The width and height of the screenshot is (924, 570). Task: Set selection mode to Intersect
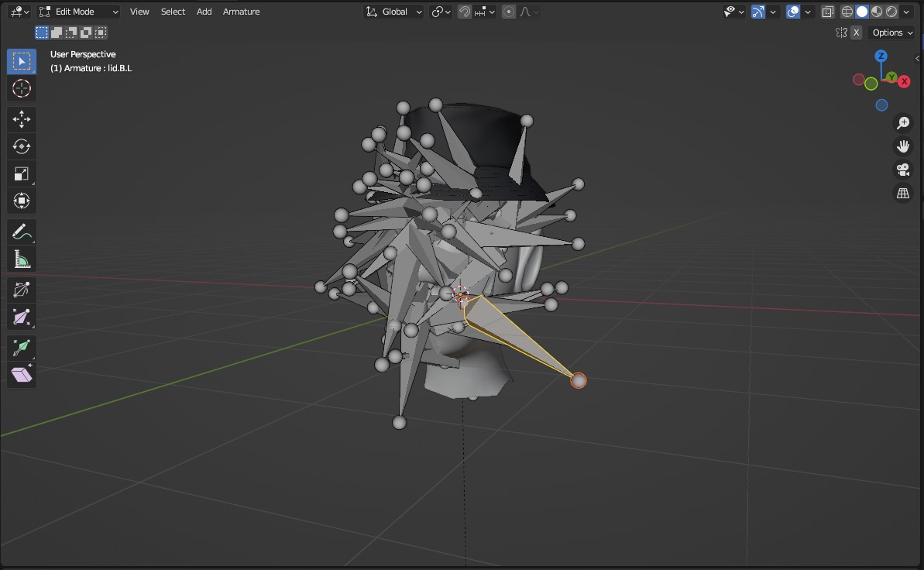pos(101,33)
